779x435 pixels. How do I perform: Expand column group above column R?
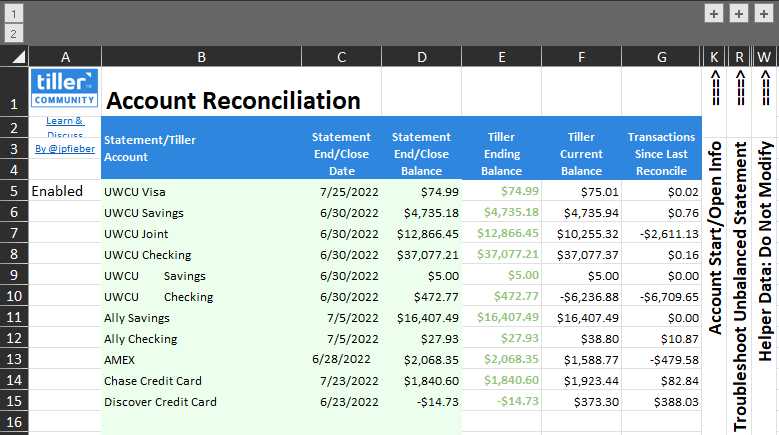coord(739,13)
